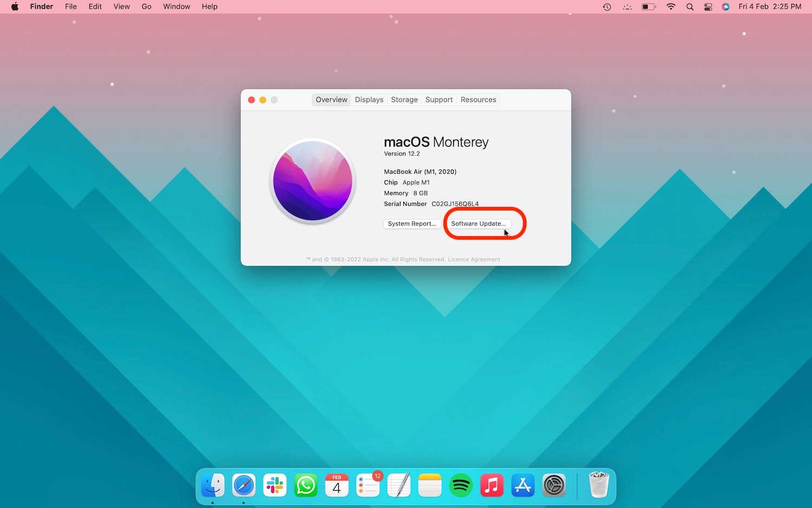The width and height of the screenshot is (812, 508).
Task: Click the 8 GB memory value
Action: pyautogui.click(x=421, y=193)
